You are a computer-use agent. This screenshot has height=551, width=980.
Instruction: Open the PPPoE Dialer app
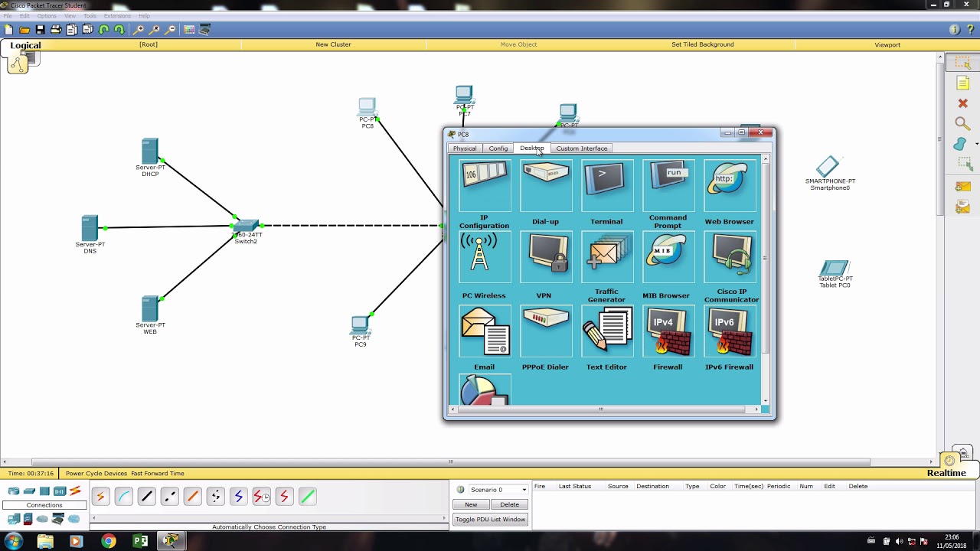click(546, 331)
